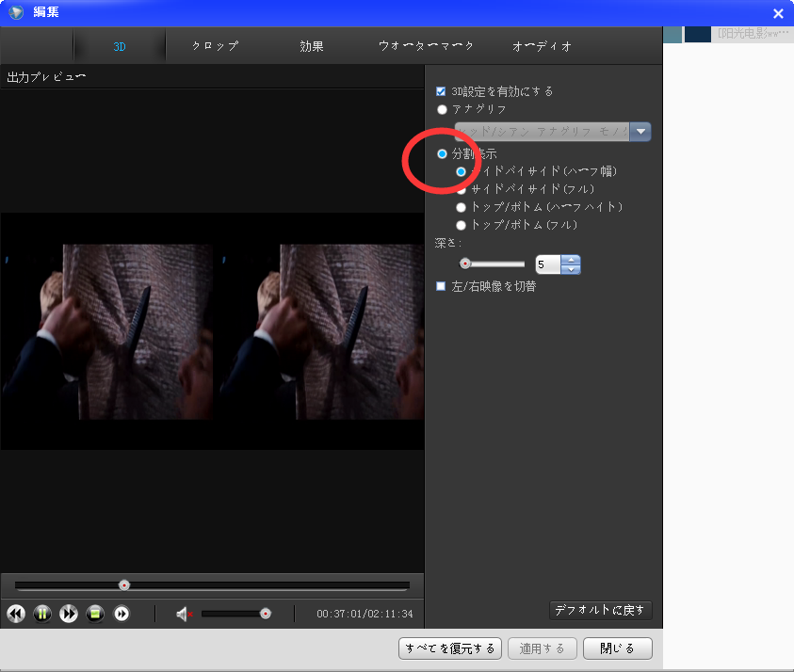Click the depth slider handle

(464, 264)
